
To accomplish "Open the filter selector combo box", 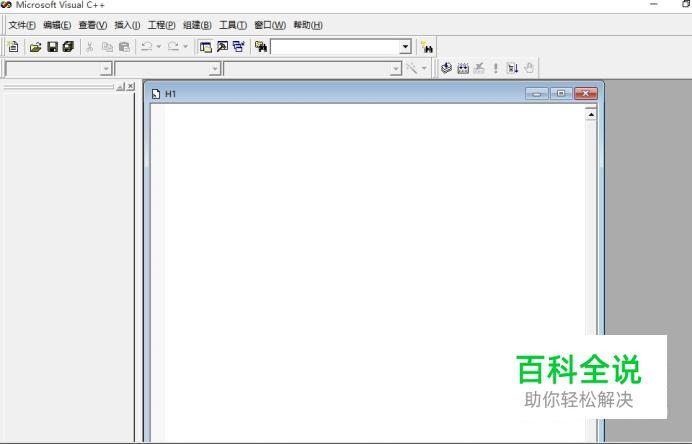I will click(x=168, y=69).
